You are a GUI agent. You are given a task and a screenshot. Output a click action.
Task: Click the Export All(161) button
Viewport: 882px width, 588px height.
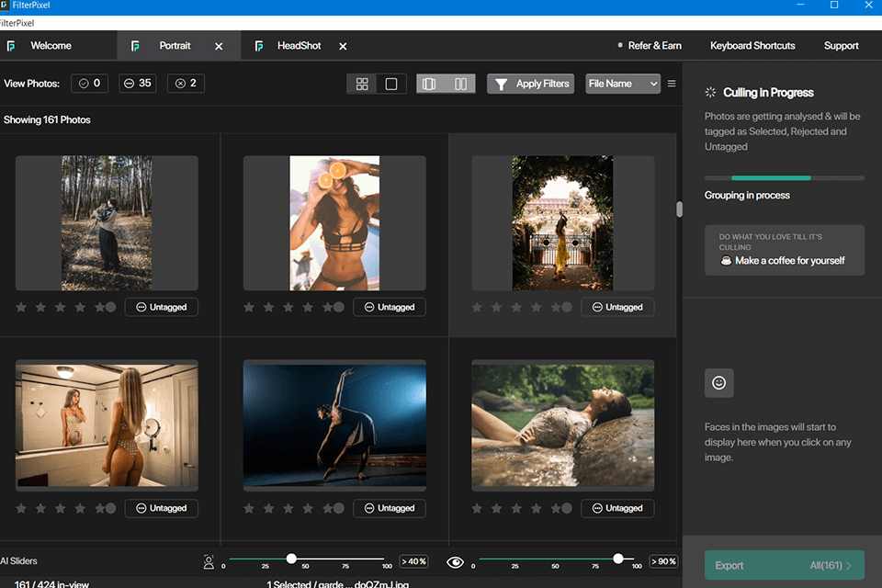tap(784, 565)
